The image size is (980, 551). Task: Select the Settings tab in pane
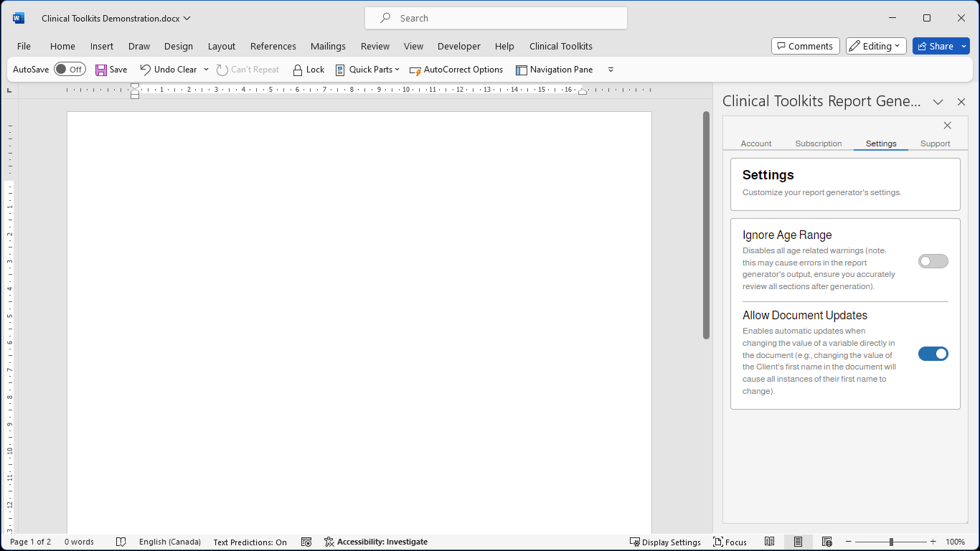coord(881,143)
